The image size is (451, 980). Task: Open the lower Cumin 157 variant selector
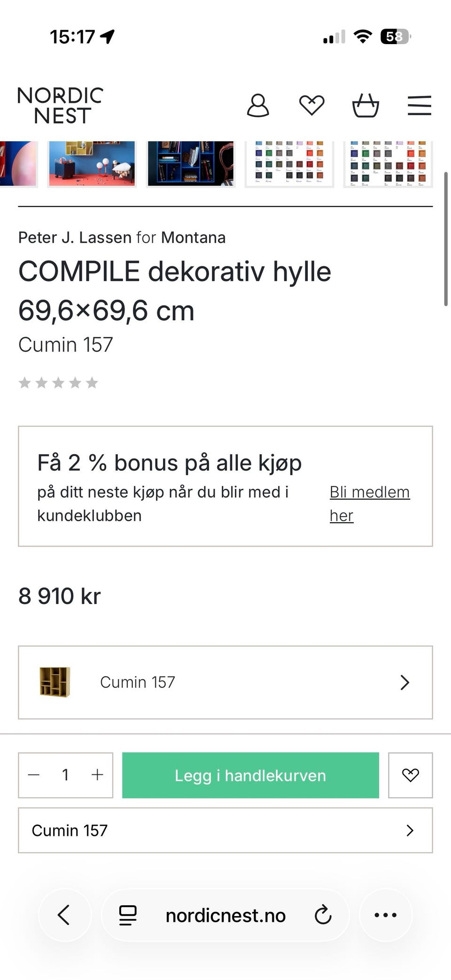[x=225, y=830]
